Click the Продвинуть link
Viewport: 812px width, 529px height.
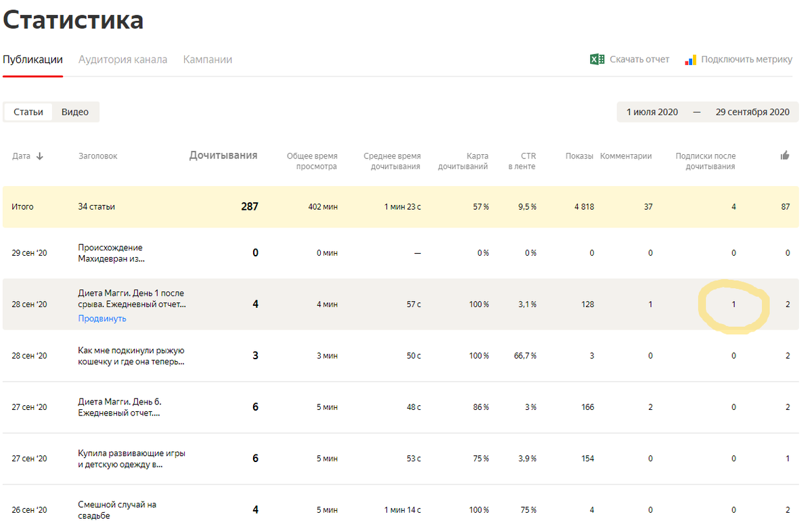point(102,319)
